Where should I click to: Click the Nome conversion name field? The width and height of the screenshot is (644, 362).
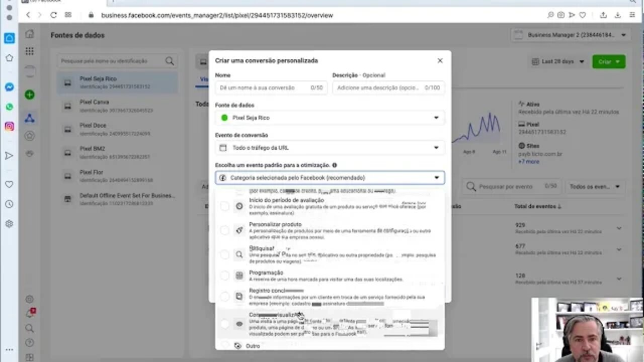pyautogui.click(x=271, y=87)
